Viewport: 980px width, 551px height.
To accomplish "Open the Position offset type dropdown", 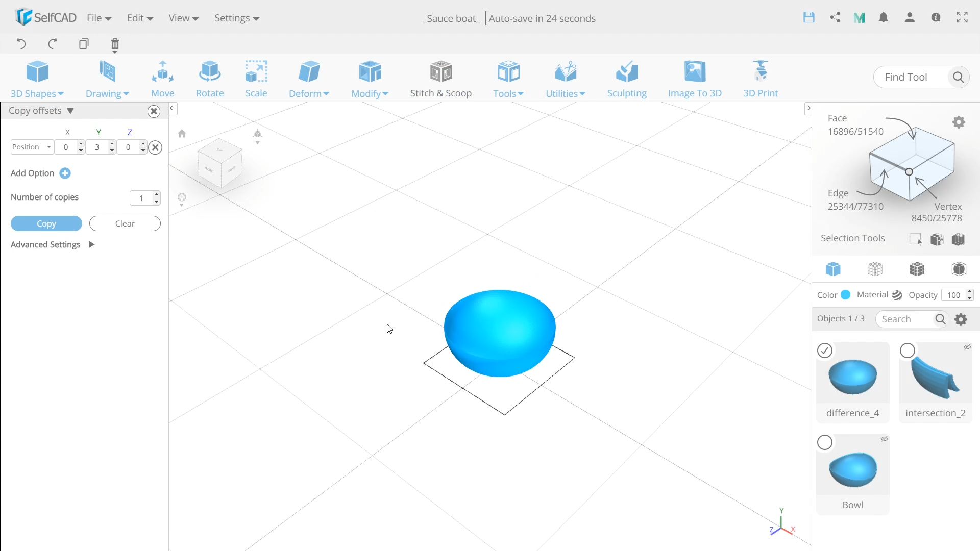I will (32, 147).
